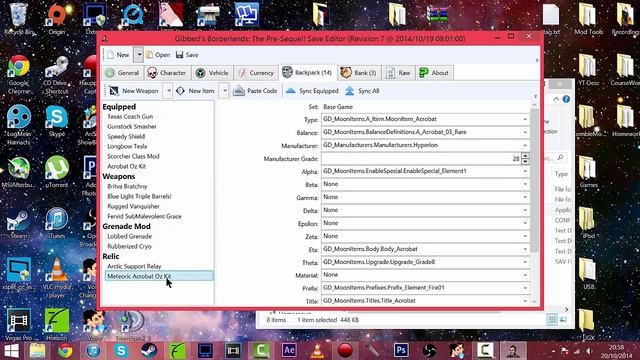Click the Paste Code button
Image resolution: width=640 pixels, height=360 pixels.
[255, 91]
